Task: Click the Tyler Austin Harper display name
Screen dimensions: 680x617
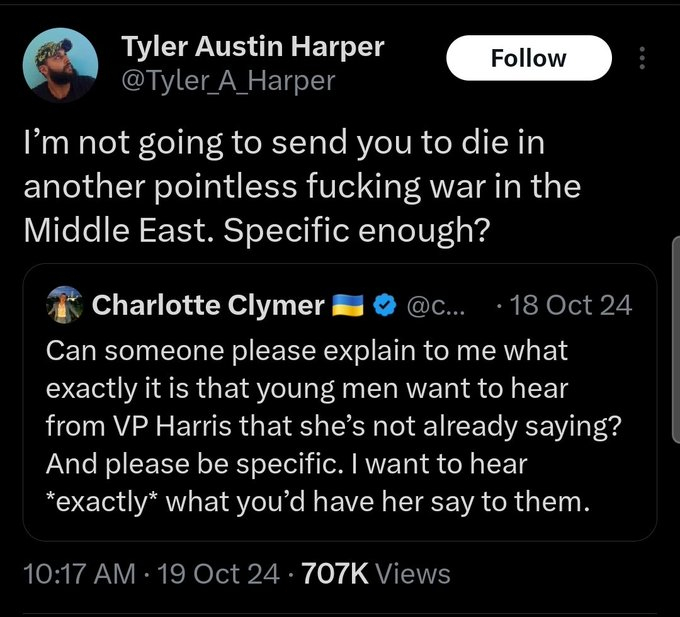Action: point(252,46)
